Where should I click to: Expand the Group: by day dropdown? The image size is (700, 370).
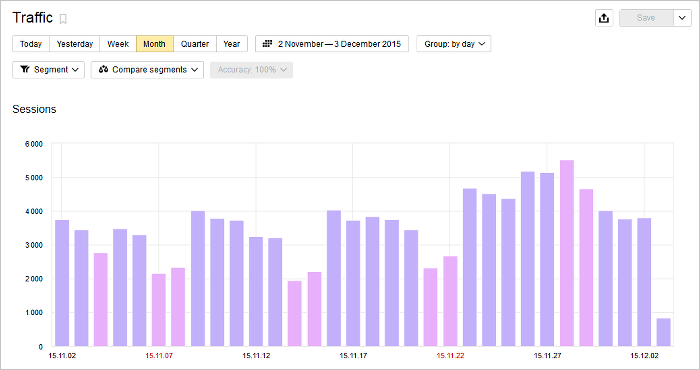tap(454, 44)
